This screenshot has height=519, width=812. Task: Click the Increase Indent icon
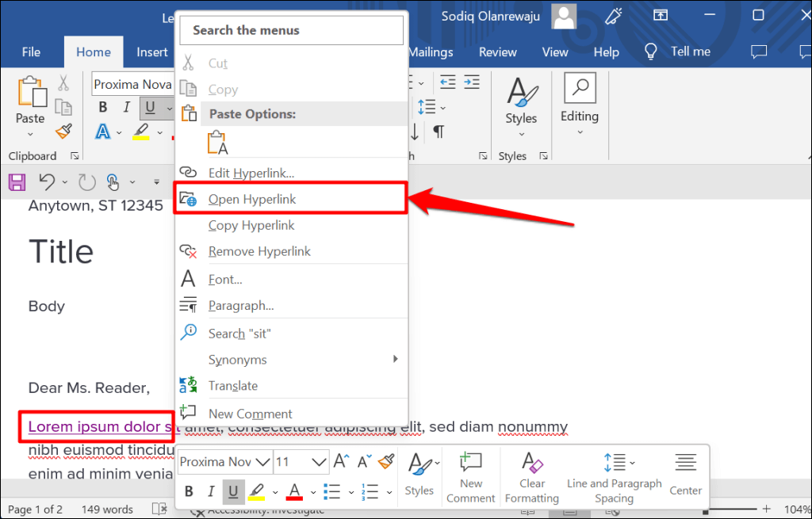pos(473,82)
